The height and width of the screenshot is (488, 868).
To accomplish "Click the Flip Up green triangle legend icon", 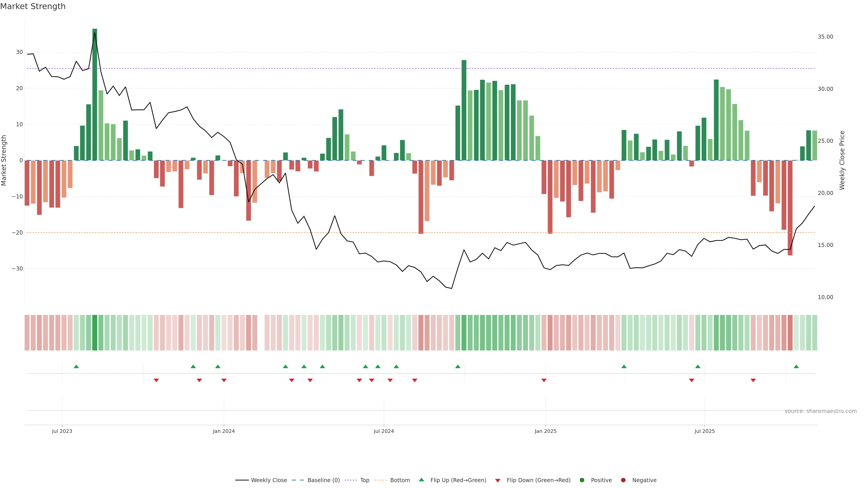I will (x=421, y=480).
